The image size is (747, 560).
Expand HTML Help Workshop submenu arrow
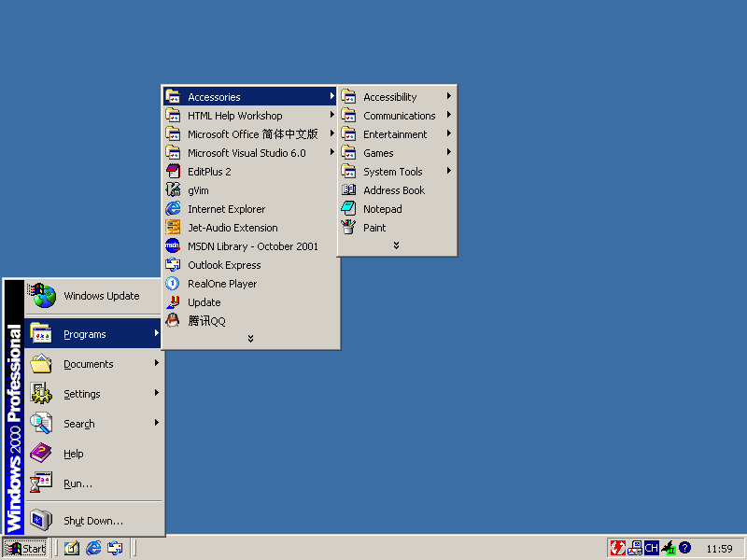(x=332, y=115)
